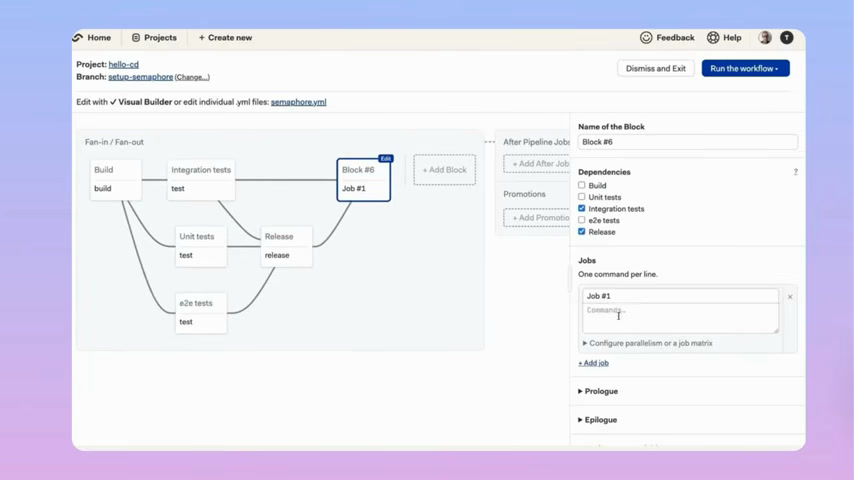Image resolution: width=854 pixels, height=480 pixels.
Task: Go to Home in navigation
Action: click(99, 38)
